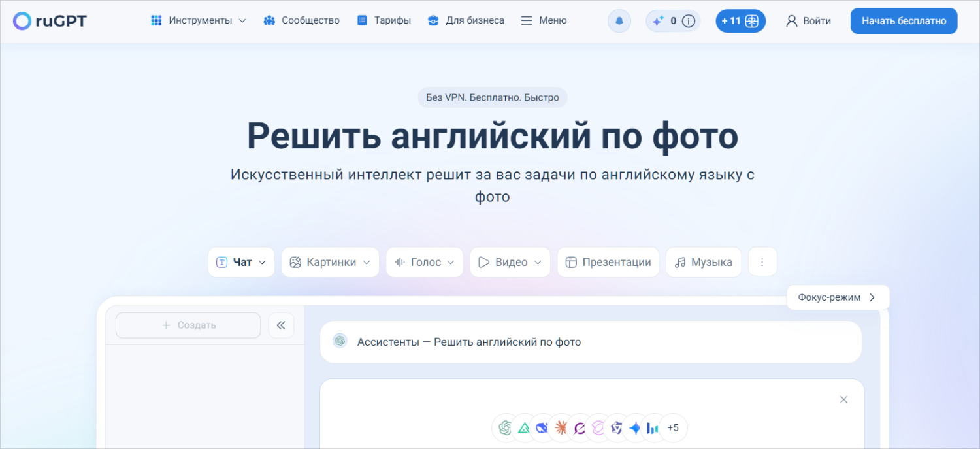Click the notification bell icon
The width and height of the screenshot is (980, 449).
coord(619,21)
